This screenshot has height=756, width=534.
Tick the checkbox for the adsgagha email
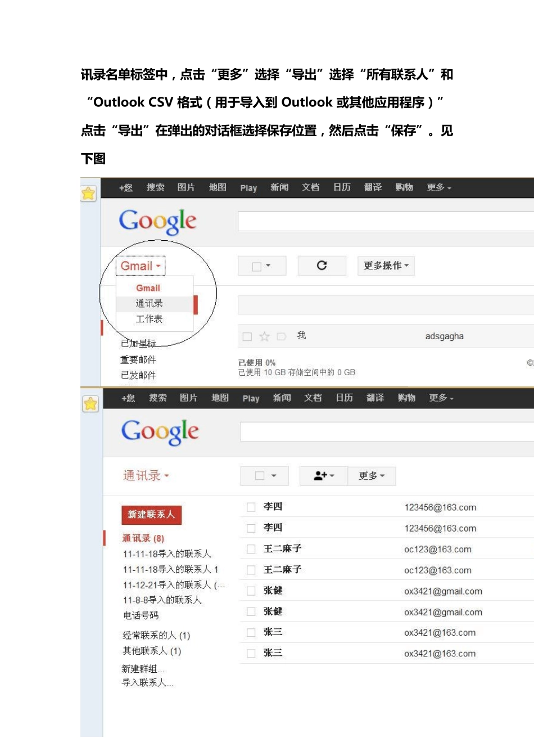[x=247, y=336]
